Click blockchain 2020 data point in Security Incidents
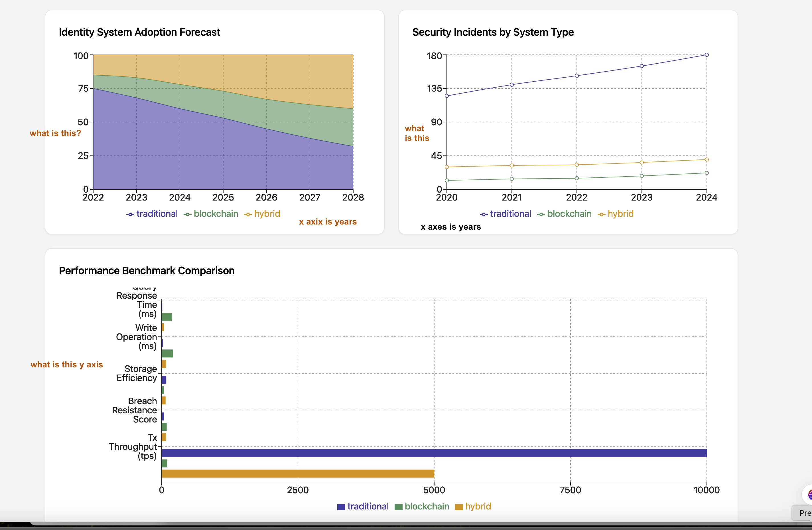Screen dimensions: 812x530 point(446,181)
